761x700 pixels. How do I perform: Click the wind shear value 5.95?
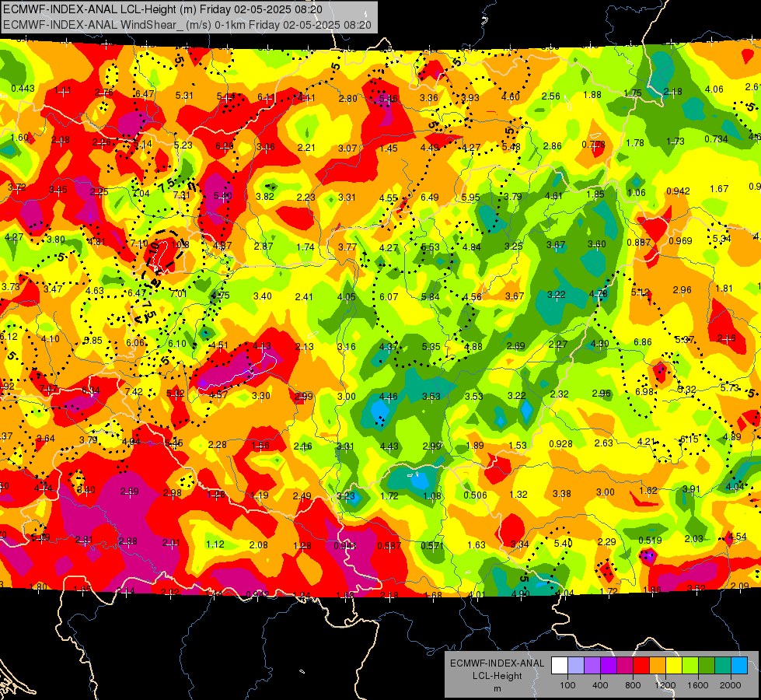click(x=470, y=198)
